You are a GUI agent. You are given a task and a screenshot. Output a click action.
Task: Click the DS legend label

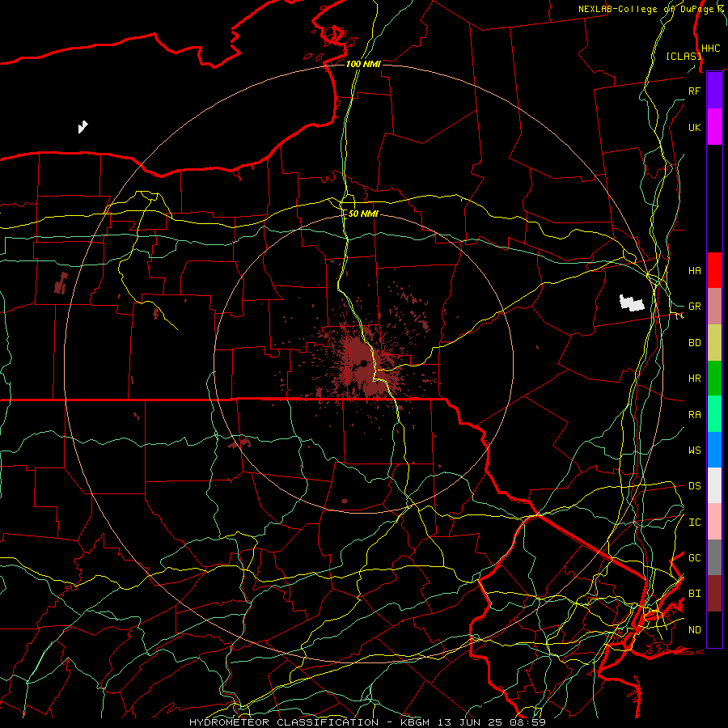click(x=694, y=485)
